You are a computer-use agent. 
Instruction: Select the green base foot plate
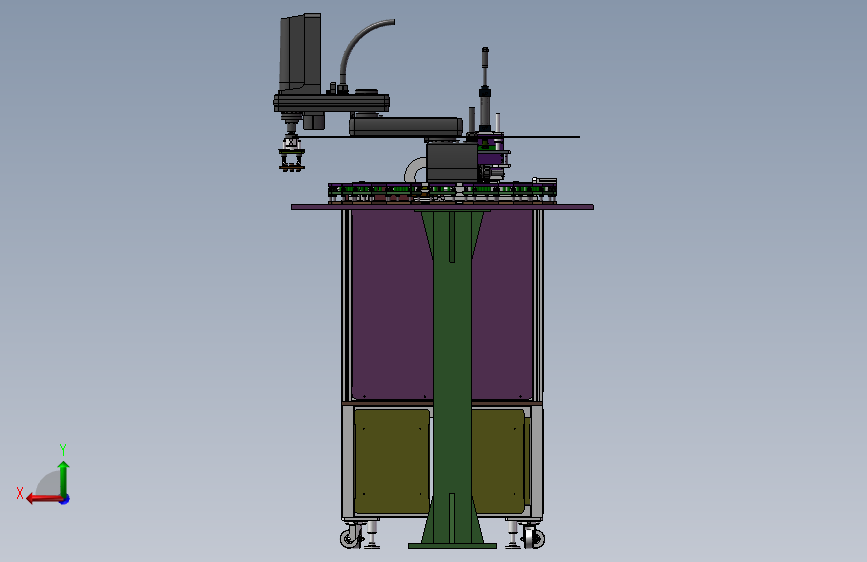point(452,546)
